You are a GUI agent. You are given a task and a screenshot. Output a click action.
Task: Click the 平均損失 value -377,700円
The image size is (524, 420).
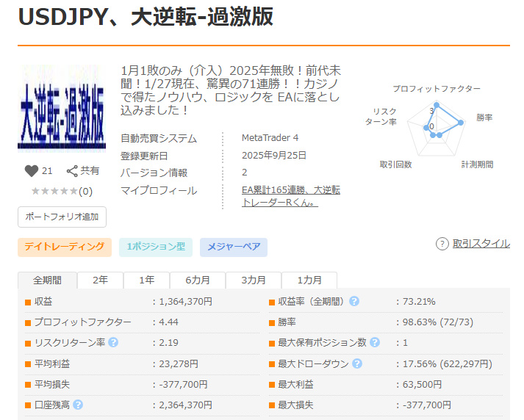point(183,384)
